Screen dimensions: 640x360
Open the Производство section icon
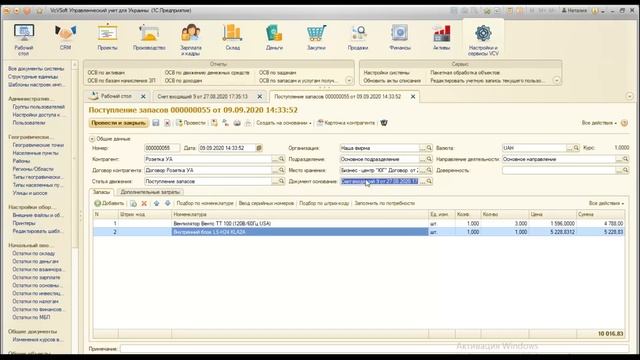[x=149, y=38]
